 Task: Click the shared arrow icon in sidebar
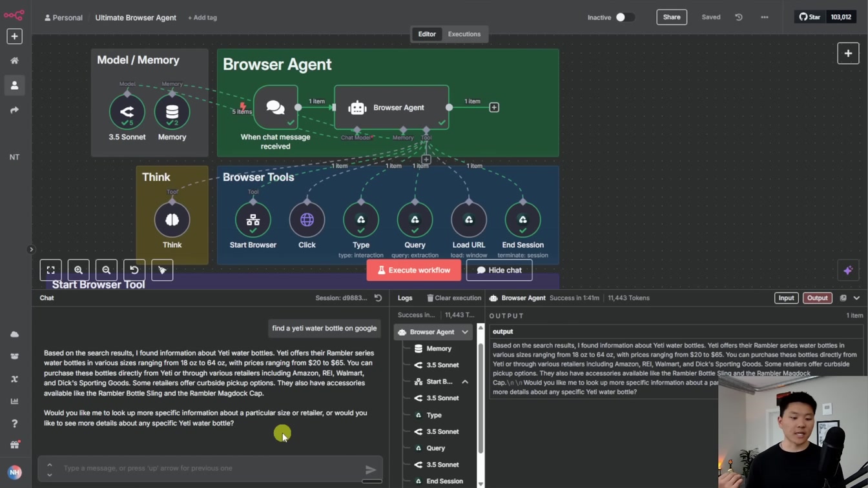pyautogui.click(x=14, y=110)
